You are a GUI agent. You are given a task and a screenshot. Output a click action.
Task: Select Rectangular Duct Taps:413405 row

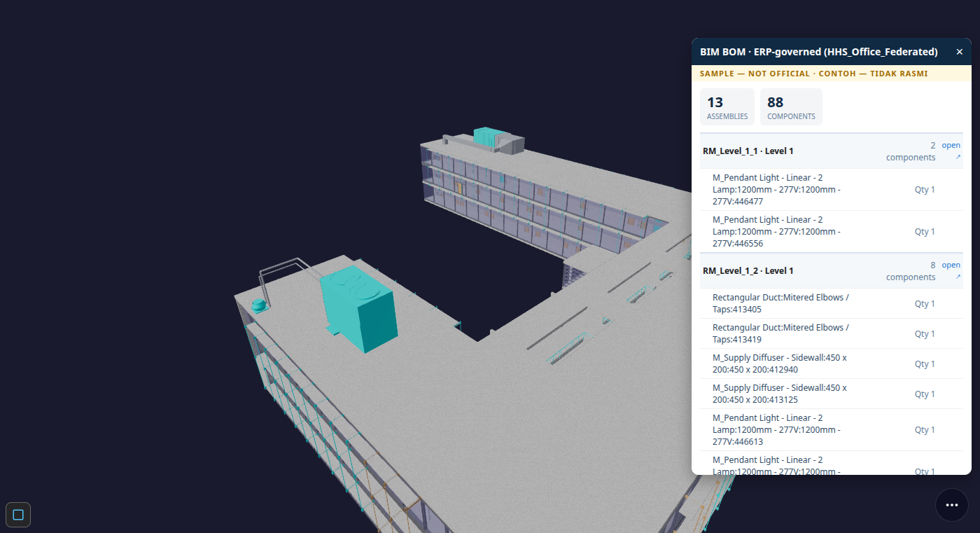coord(832,304)
